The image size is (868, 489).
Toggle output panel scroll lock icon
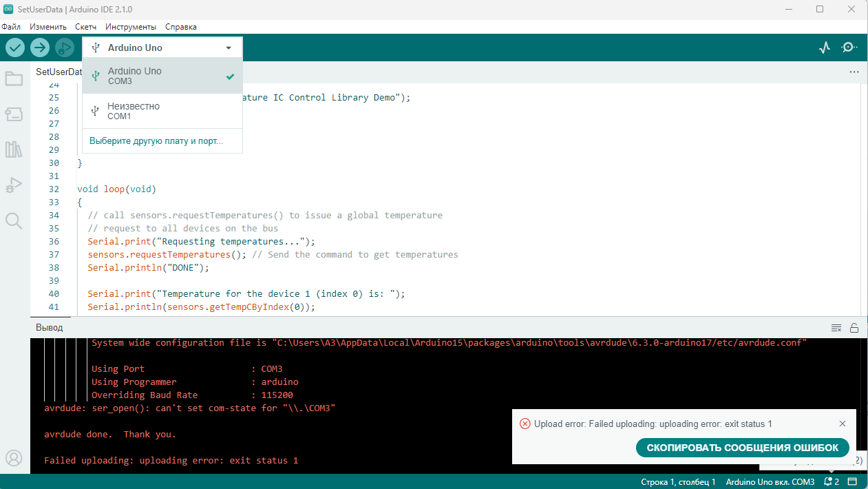click(x=854, y=328)
